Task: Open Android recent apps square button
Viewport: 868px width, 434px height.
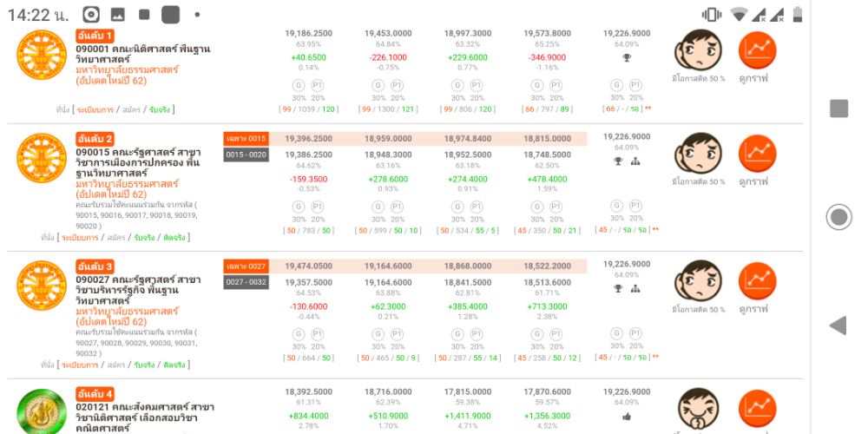Action: click(838, 108)
